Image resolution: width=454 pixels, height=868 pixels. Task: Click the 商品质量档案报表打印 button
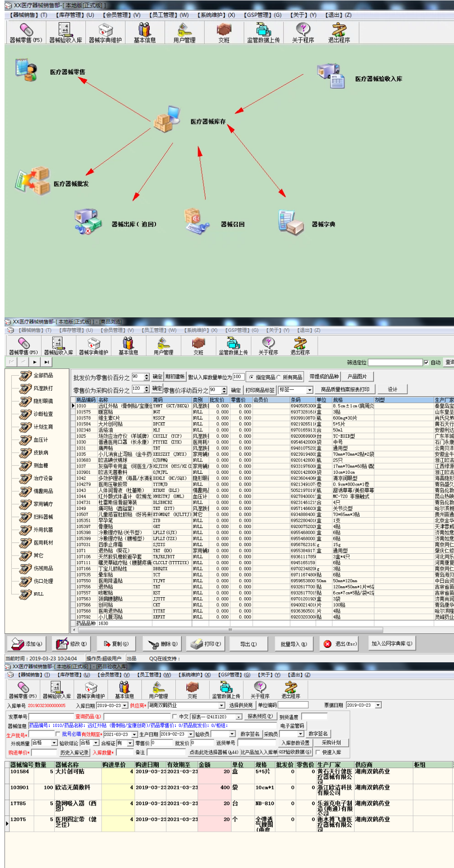point(345,390)
